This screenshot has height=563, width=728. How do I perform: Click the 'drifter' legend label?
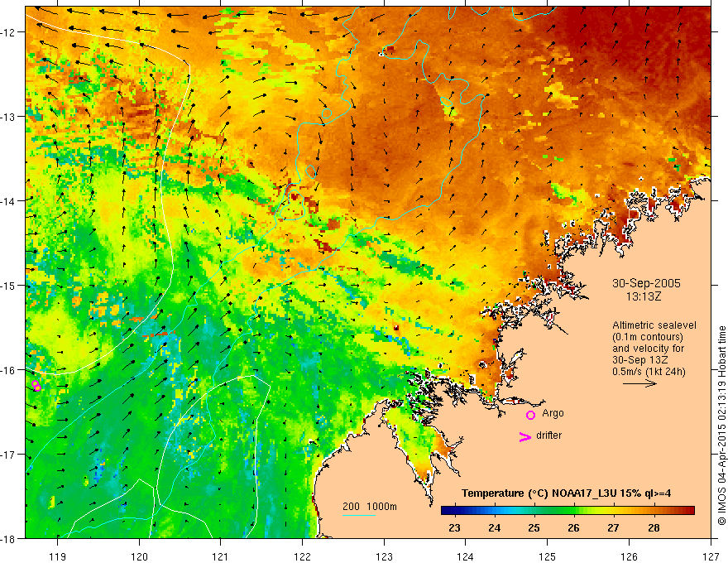548,435
